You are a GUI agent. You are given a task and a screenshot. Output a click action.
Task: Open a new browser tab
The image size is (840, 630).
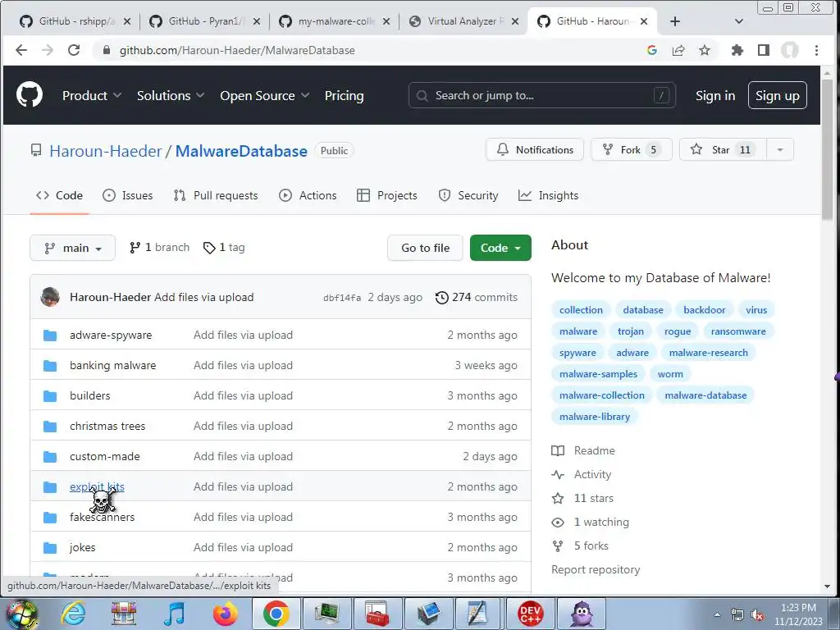coord(675,21)
